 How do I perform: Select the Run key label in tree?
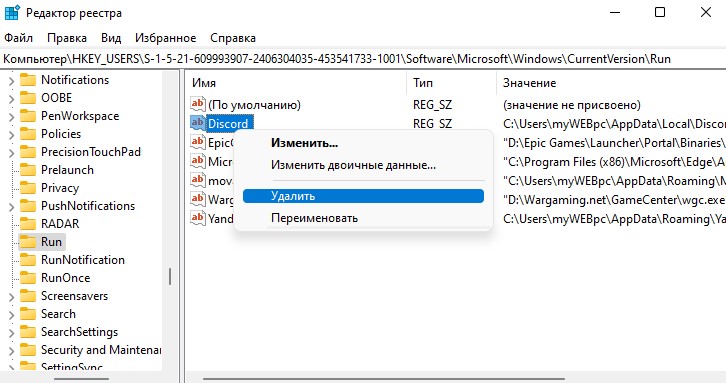coord(51,242)
